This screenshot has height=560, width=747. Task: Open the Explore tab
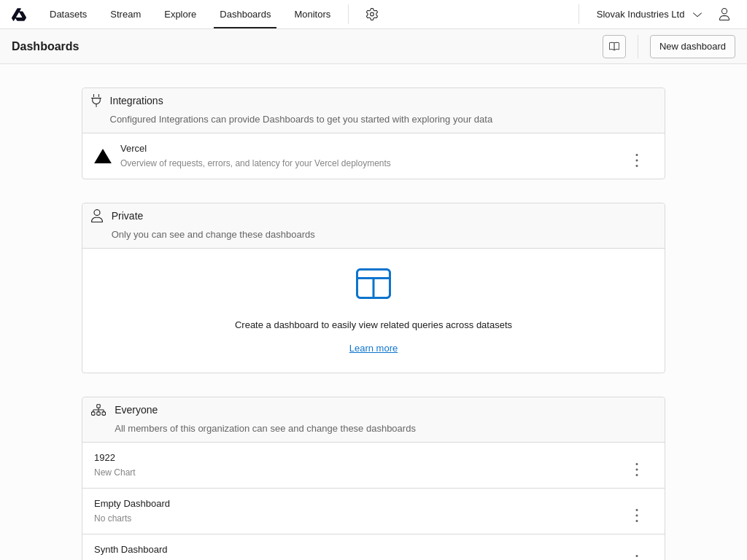click(180, 15)
